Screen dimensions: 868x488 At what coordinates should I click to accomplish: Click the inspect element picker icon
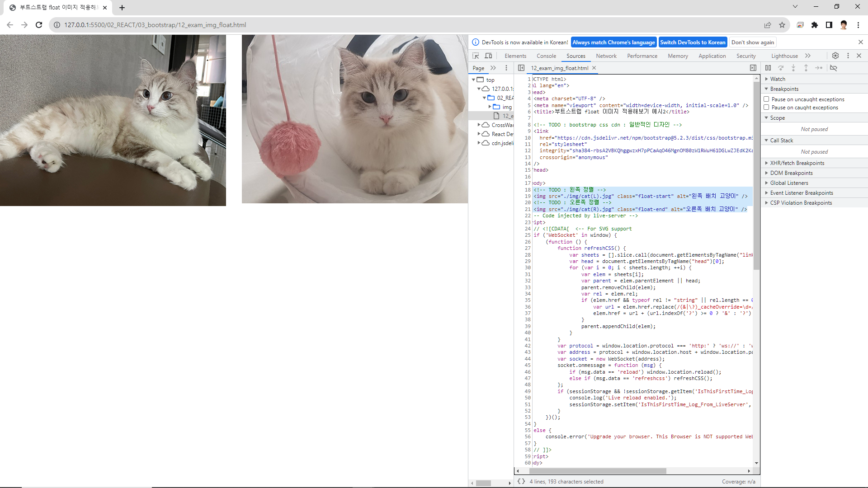pyautogui.click(x=476, y=56)
